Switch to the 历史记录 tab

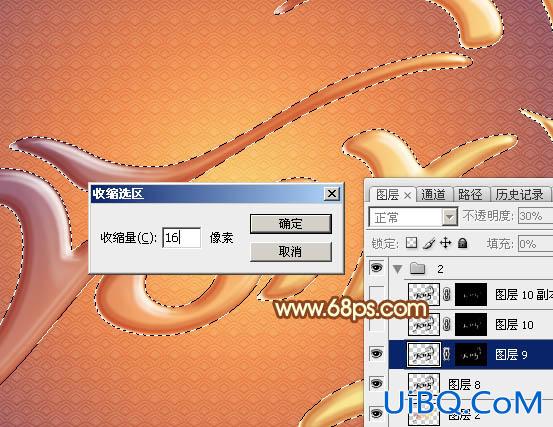tap(519, 195)
